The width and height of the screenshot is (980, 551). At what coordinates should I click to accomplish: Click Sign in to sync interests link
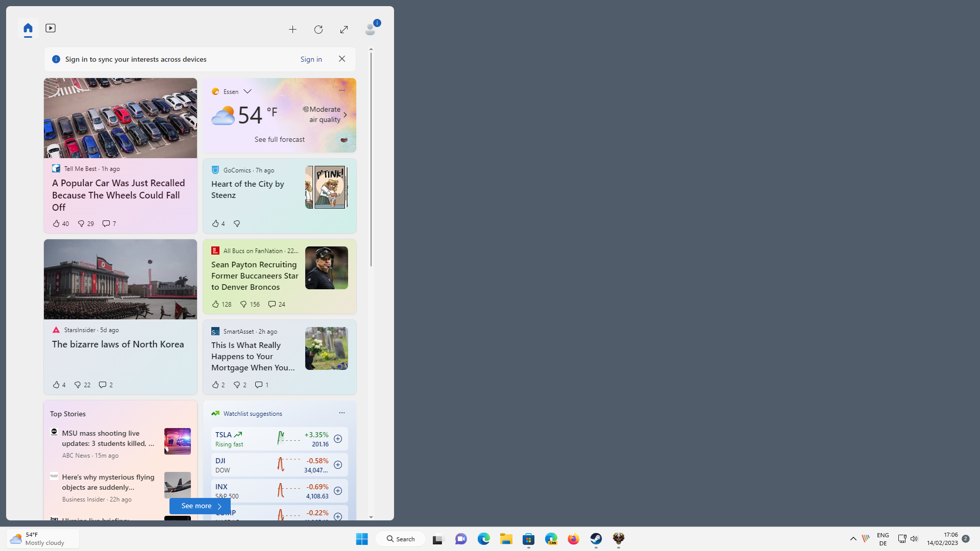pyautogui.click(x=311, y=59)
